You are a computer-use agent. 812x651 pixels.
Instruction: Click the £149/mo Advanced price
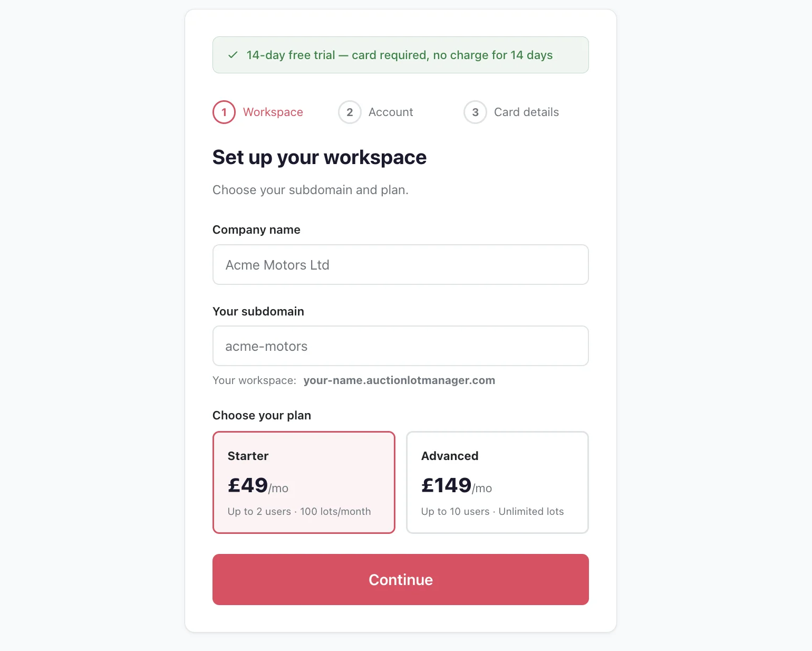(456, 485)
